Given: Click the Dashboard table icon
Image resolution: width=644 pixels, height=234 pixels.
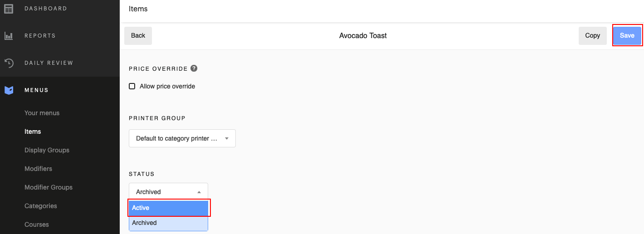Looking at the screenshot, I should click(9, 9).
